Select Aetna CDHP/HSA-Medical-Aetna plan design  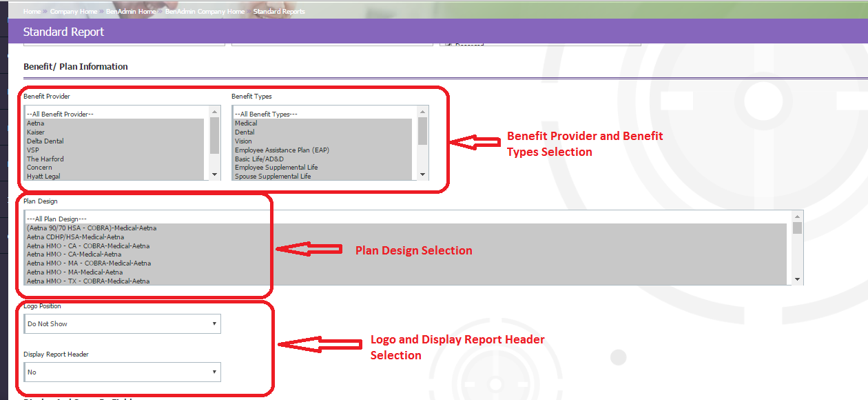point(76,237)
